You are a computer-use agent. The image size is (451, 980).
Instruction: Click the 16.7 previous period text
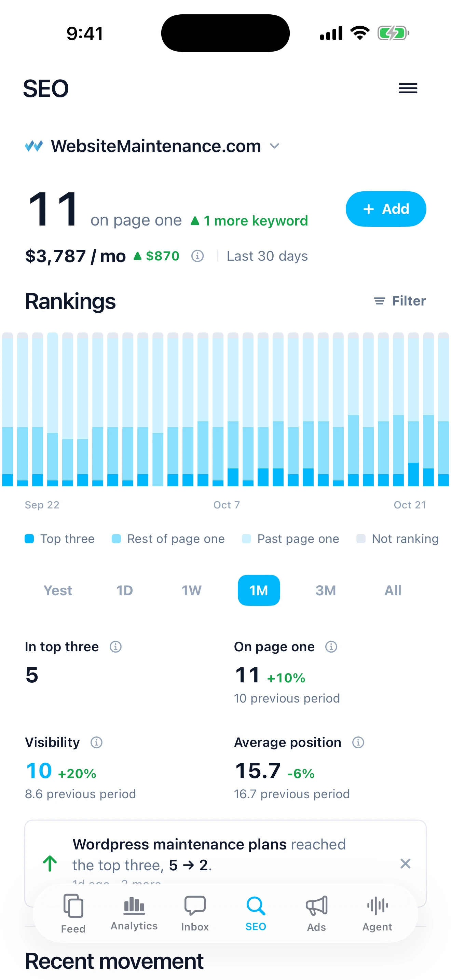(x=292, y=794)
